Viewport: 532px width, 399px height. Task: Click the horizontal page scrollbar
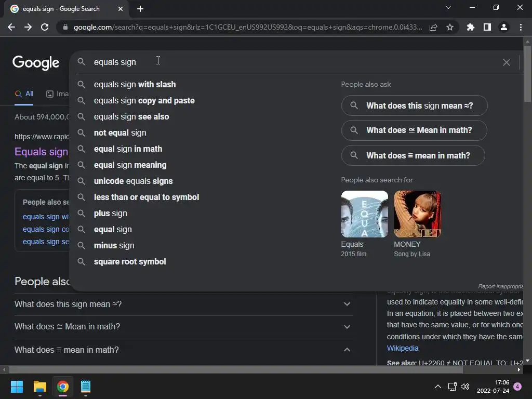click(x=236, y=369)
